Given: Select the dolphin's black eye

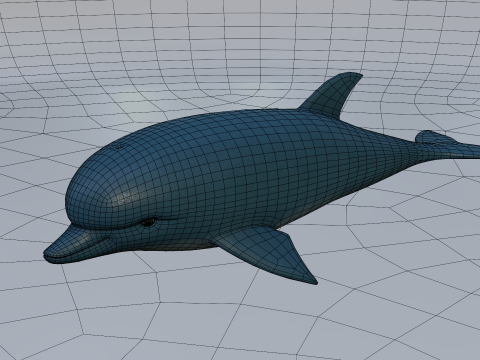Looking at the screenshot, I should pyautogui.click(x=148, y=222).
